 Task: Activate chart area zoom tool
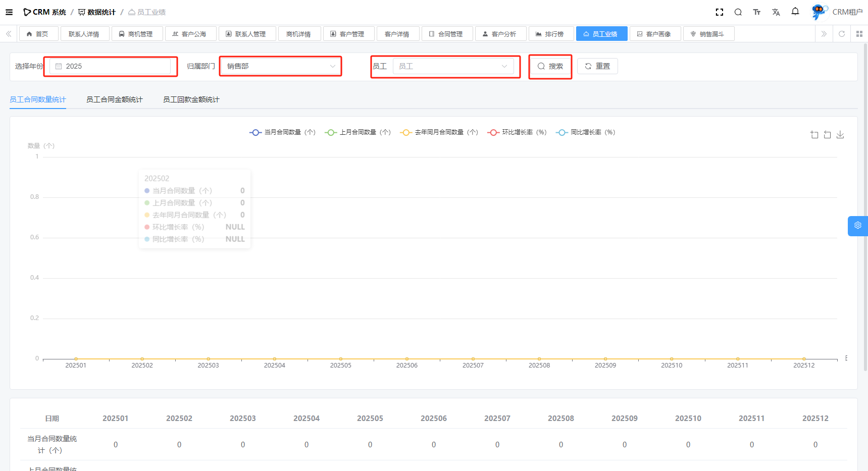pyautogui.click(x=814, y=135)
